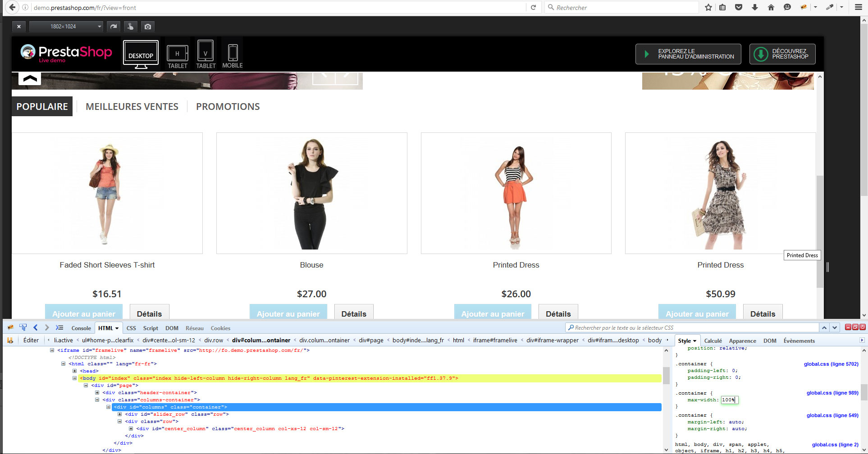Reload the page with the refresh icon
This screenshot has width=868, height=454.
pos(533,7)
